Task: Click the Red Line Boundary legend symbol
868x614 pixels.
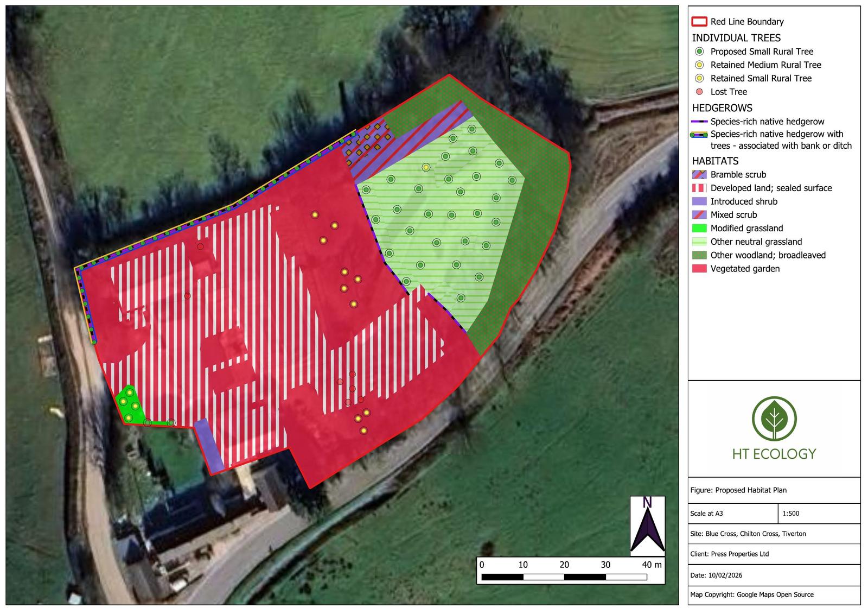Action: coord(699,22)
